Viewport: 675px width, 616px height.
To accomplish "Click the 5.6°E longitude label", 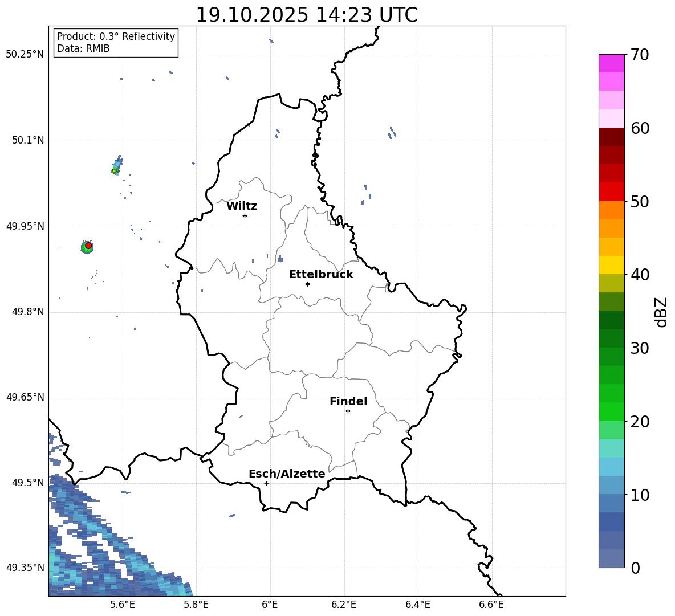I will pyautogui.click(x=122, y=605).
